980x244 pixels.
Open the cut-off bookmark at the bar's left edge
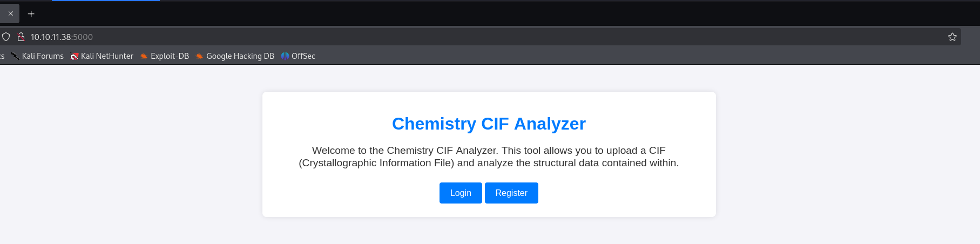click(2, 56)
